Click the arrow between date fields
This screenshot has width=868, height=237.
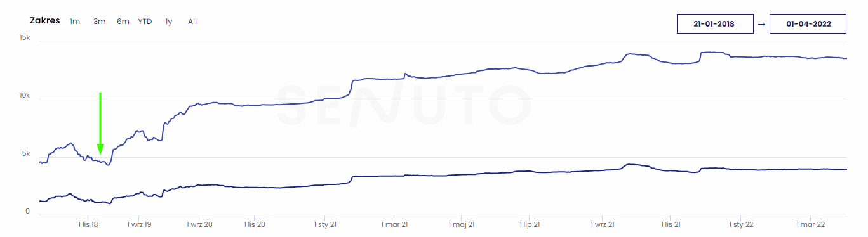[761, 24]
